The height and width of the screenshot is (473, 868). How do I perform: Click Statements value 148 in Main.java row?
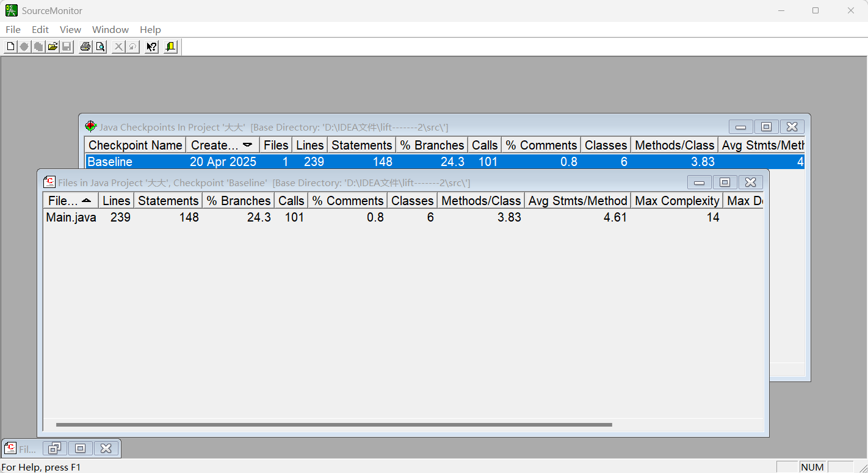tap(189, 217)
